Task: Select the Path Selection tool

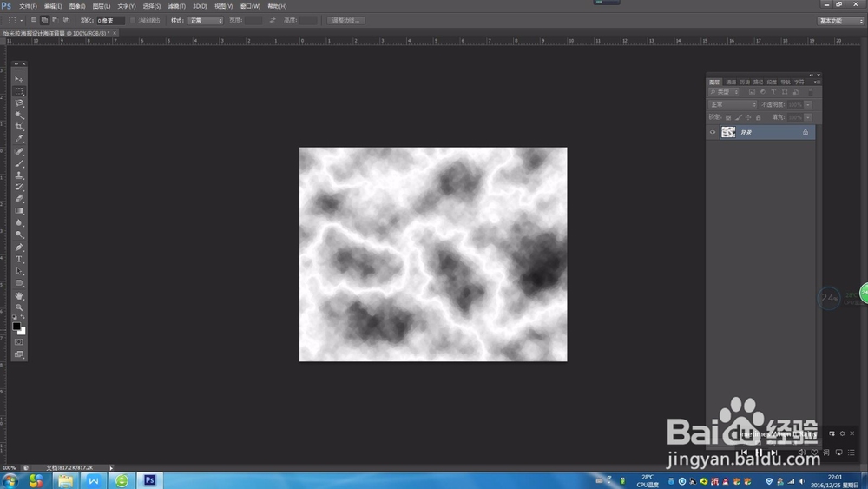Action: point(19,271)
